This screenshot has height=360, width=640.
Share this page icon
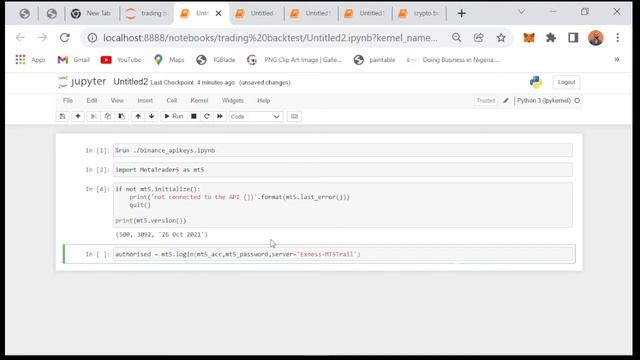[x=478, y=38]
